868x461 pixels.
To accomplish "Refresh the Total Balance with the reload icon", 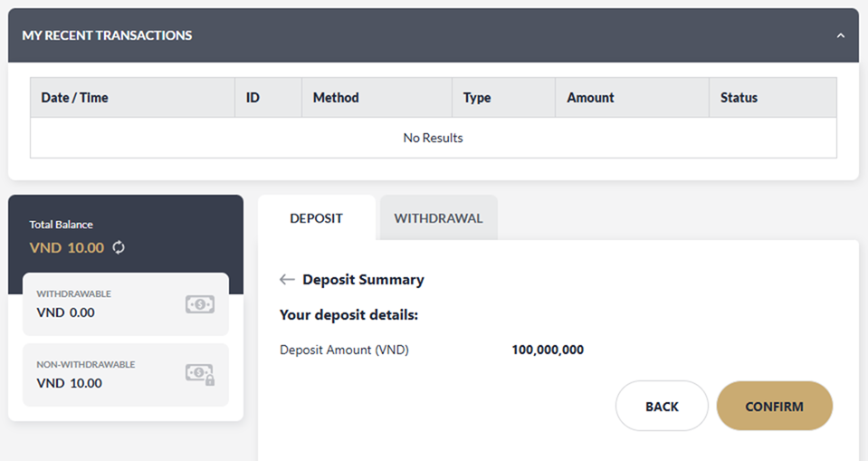I will coord(119,247).
